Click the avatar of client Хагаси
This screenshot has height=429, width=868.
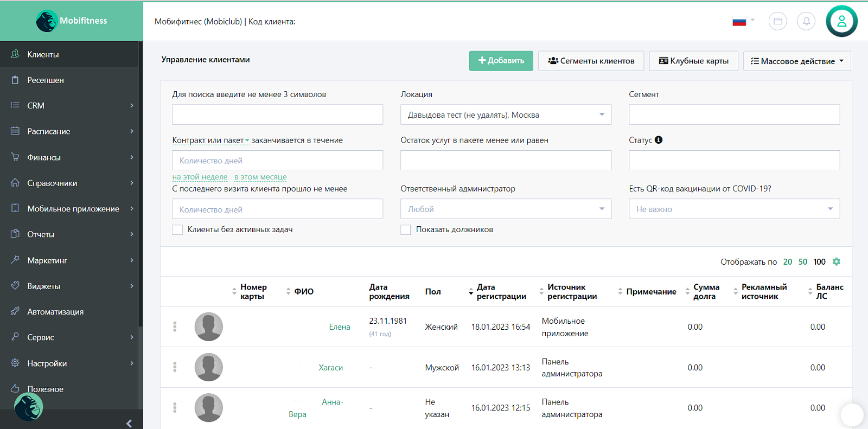pos(209,367)
